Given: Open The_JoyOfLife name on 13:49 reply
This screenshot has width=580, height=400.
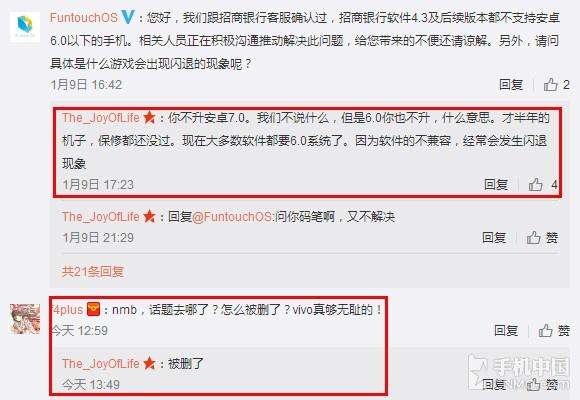Looking at the screenshot, I should [x=101, y=363].
